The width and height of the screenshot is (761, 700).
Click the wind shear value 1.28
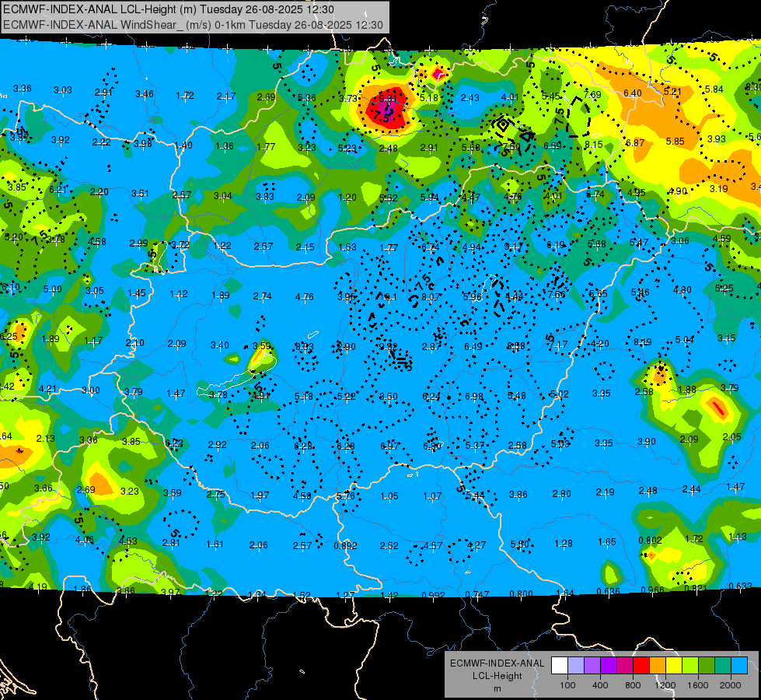564,543
